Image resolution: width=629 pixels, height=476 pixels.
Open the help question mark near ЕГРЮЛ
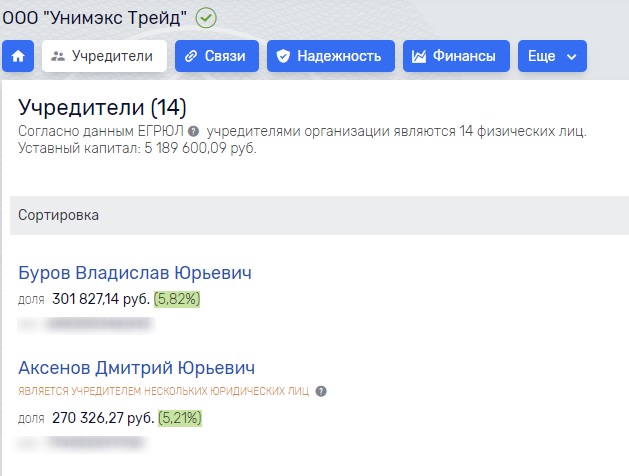pos(193,131)
